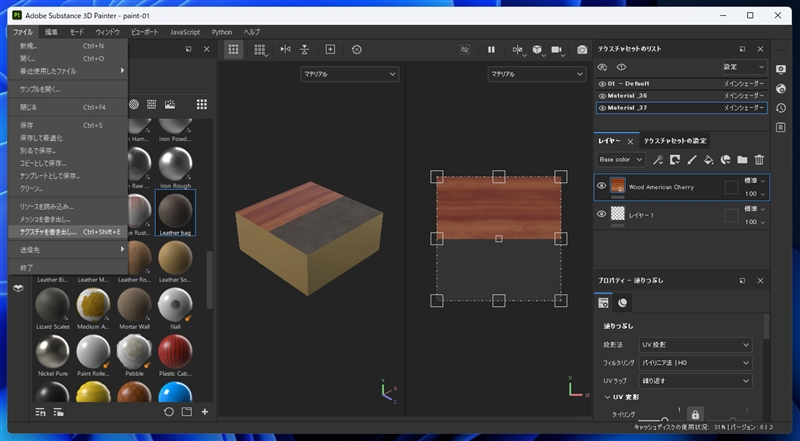Toggle visibility of レイヤー 1 layer
800x441 pixels.
pyautogui.click(x=602, y=214)
